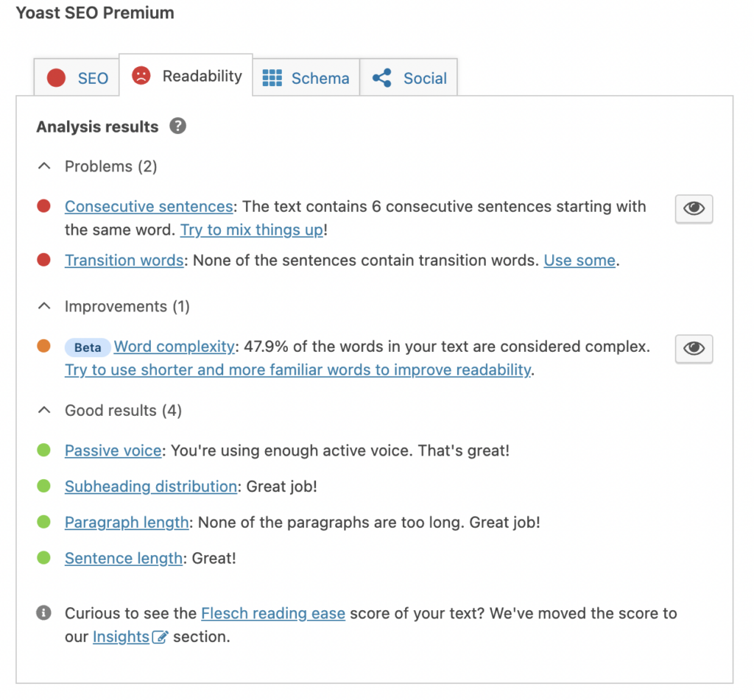Collapse the Problems (2) section
754x700 pixels.
pos(44,166)
